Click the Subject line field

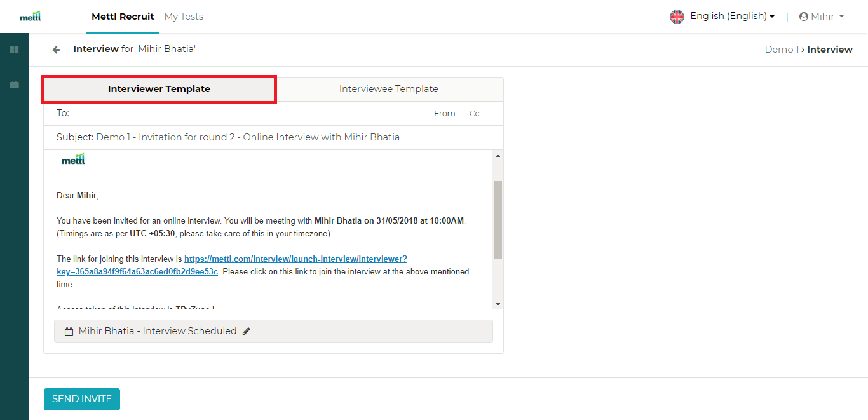point(273,137)
